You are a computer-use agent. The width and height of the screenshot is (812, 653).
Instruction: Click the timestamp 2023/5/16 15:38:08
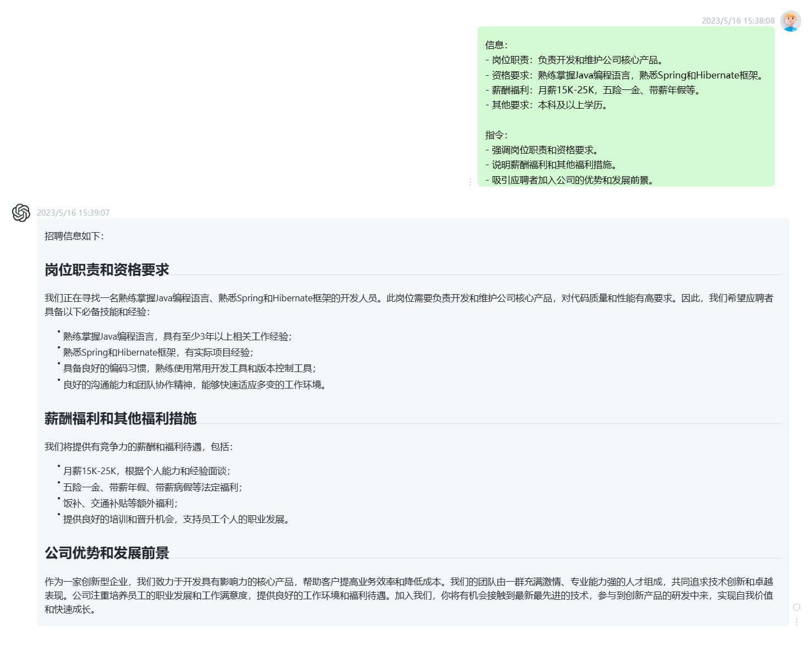coord(737,21)
